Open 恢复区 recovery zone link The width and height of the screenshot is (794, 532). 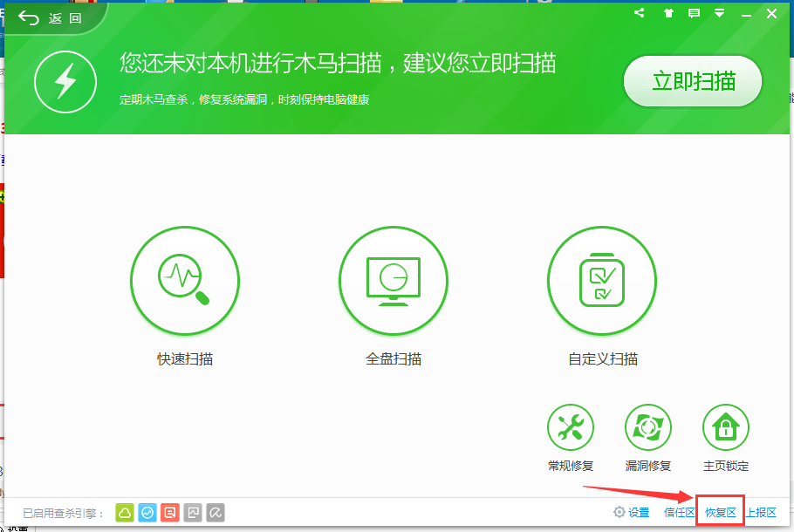[720, 512]
